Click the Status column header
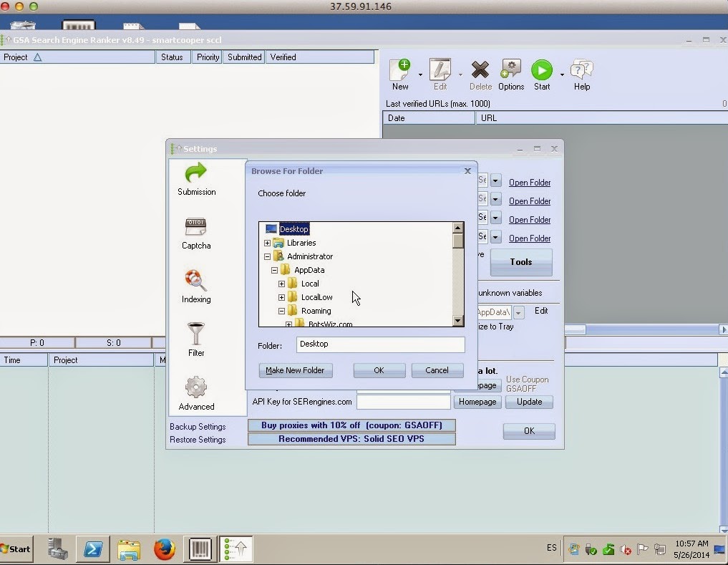 coord(173,57)
